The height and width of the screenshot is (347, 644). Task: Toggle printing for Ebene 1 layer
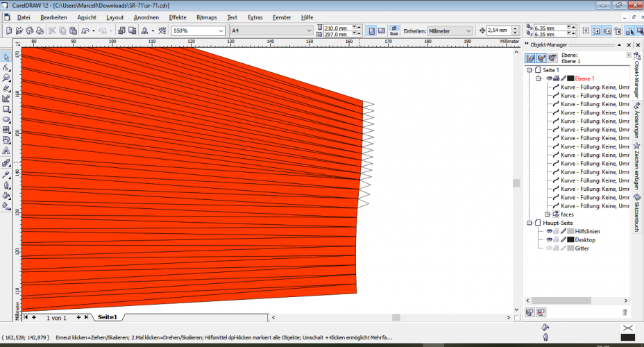pos(556,78)
